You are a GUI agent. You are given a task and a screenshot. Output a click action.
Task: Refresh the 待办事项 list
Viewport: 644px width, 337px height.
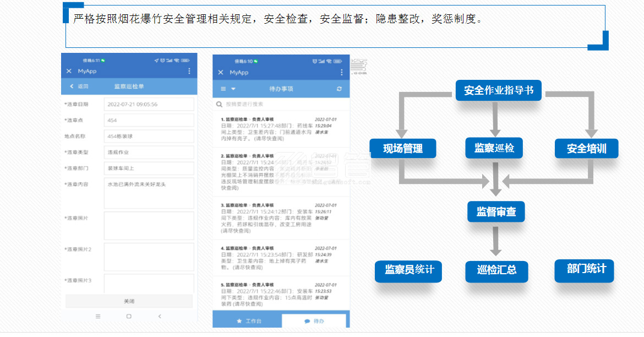click(339, 89)
